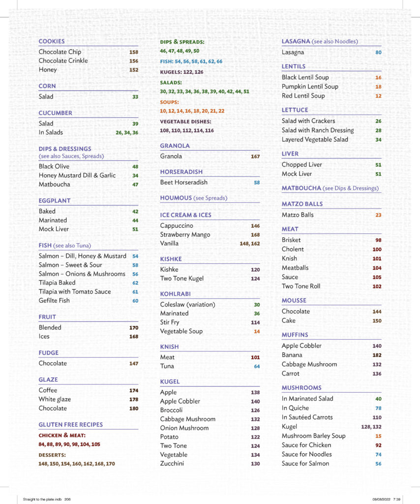Select the COOKIES section heading

(x=52, y=41)
